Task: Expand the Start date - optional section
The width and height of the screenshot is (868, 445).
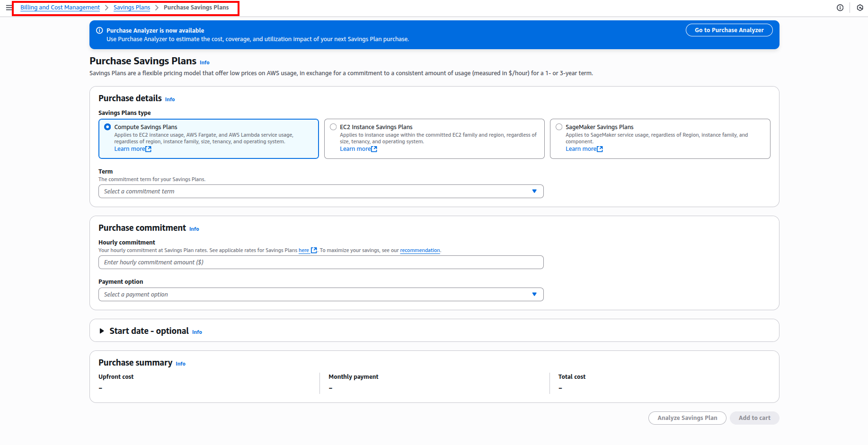Action: (102, 331)
